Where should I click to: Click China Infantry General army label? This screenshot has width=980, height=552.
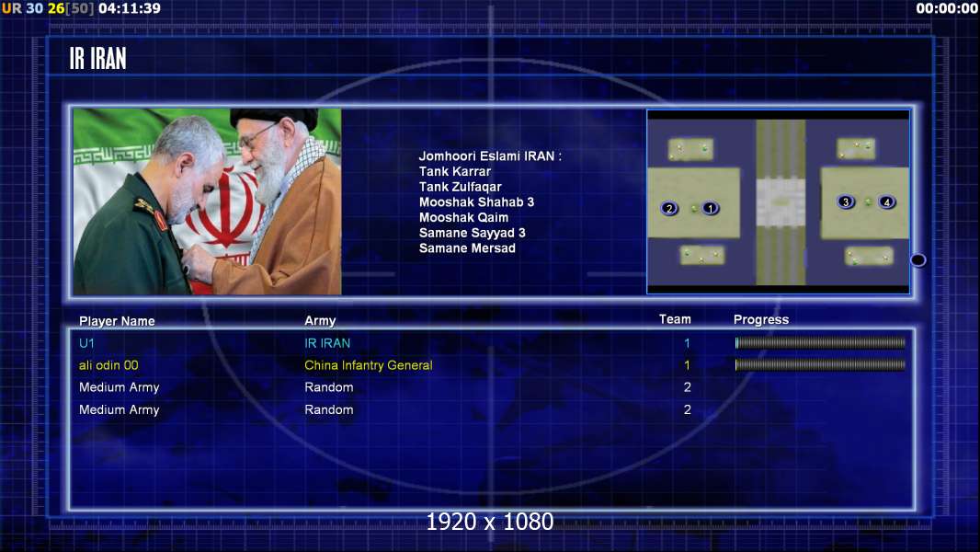(x=368, y=365)
